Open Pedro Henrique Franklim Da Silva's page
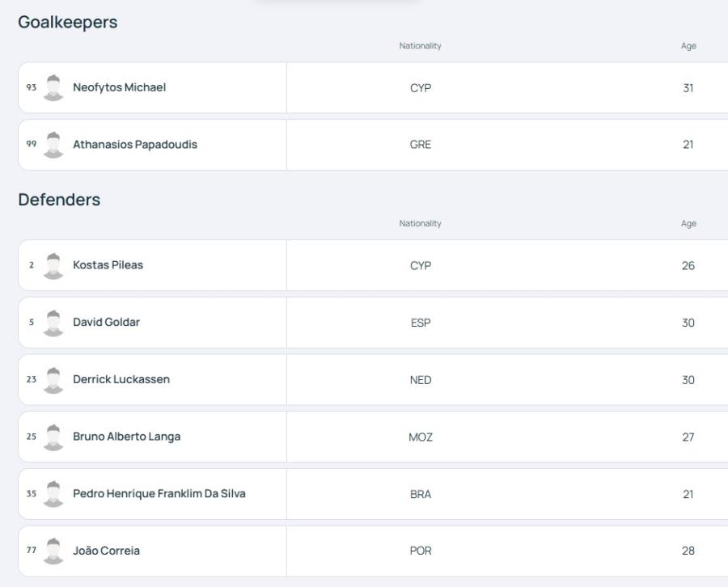Screen dimensions: 728x587 (159, 494)
